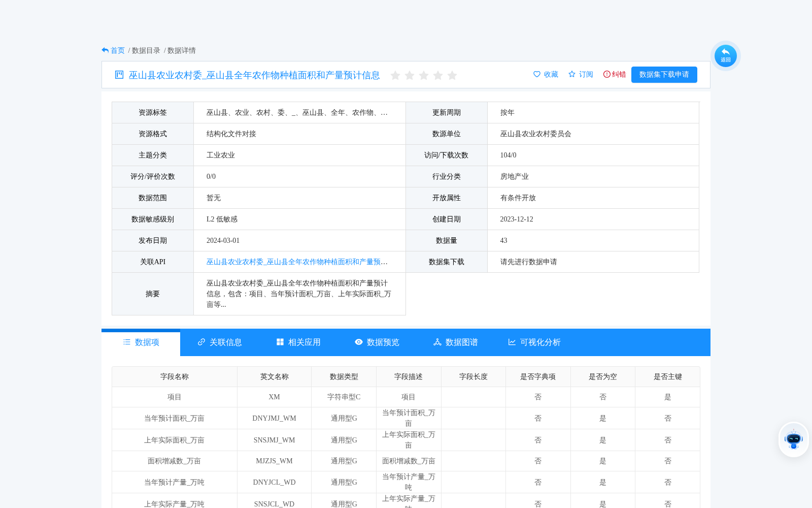The height and width of the screenshot is (508, 812).
Task: Rate the dataset with the fifth star
Action: [452, 75]
